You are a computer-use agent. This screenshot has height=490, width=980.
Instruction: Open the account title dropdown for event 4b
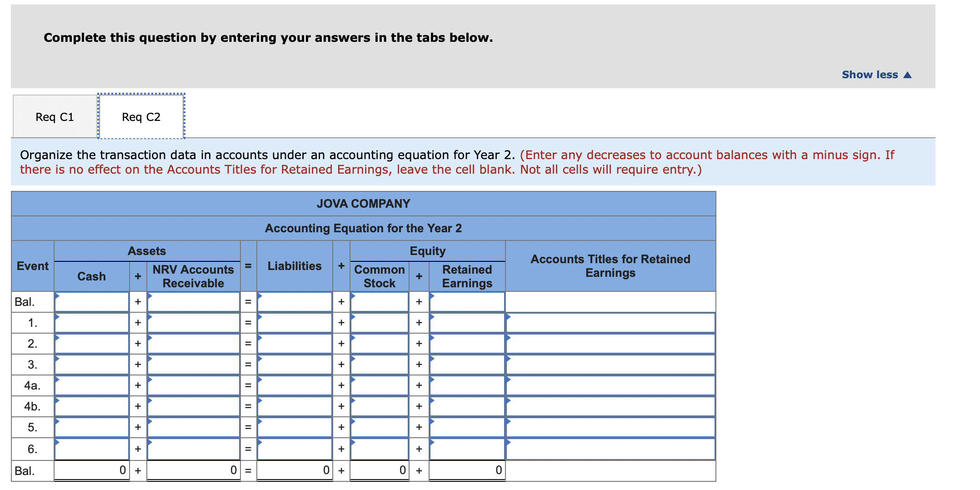click(610, 406)
